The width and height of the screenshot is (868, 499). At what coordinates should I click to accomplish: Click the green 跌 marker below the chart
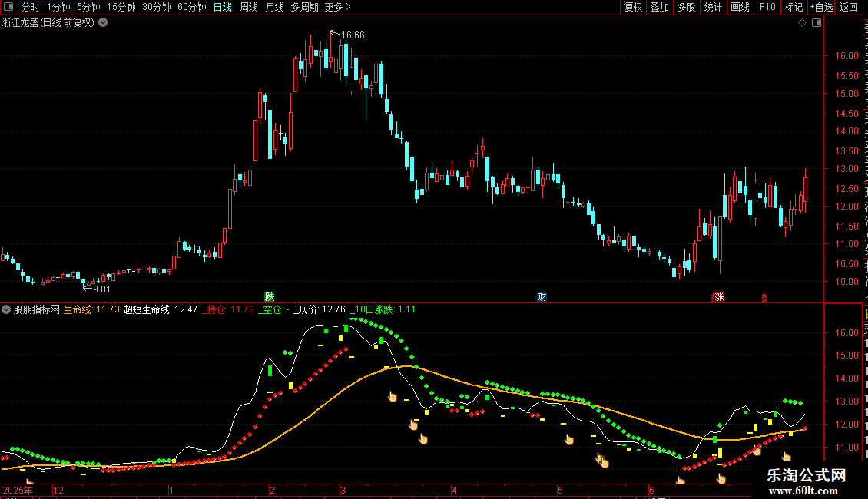[269, 297]
